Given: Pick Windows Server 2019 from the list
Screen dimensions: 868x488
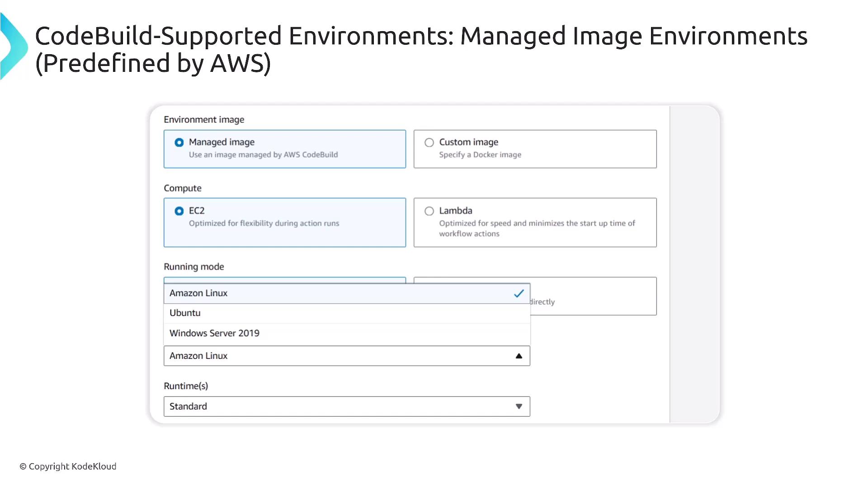Looking at the screenshot, I should click(347, 333).
